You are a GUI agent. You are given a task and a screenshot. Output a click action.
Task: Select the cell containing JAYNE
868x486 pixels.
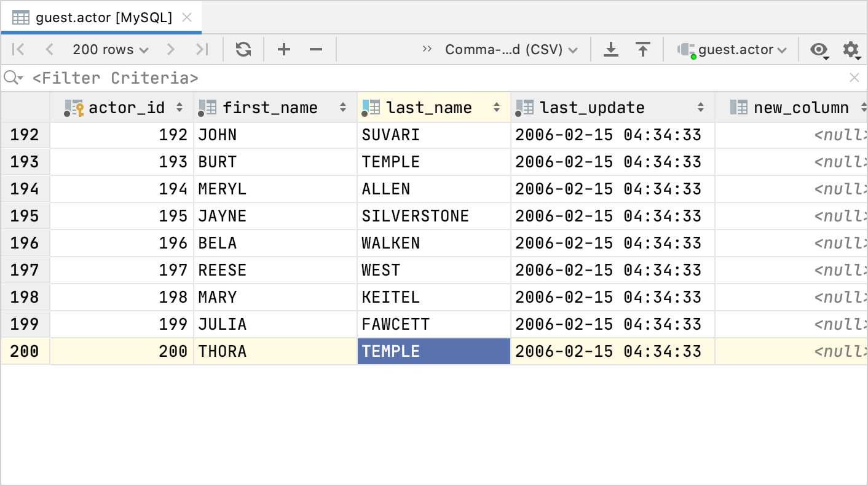[x=275, y=216]
